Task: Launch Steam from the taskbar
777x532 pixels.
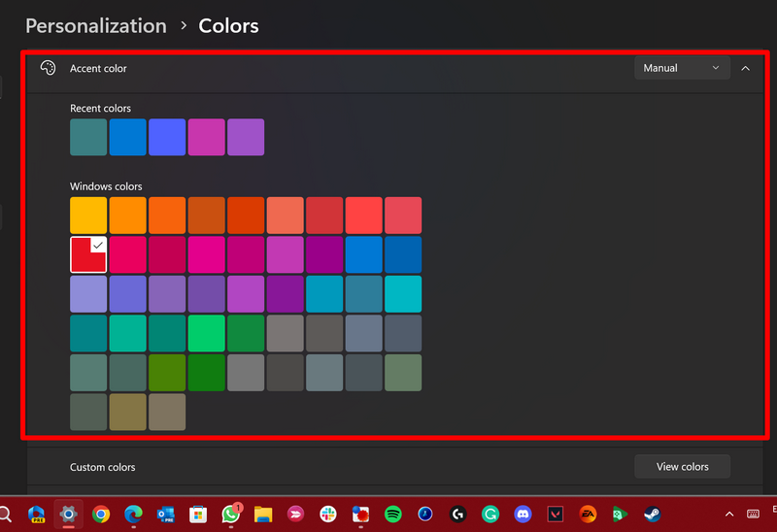Action: tap(653, 514)
